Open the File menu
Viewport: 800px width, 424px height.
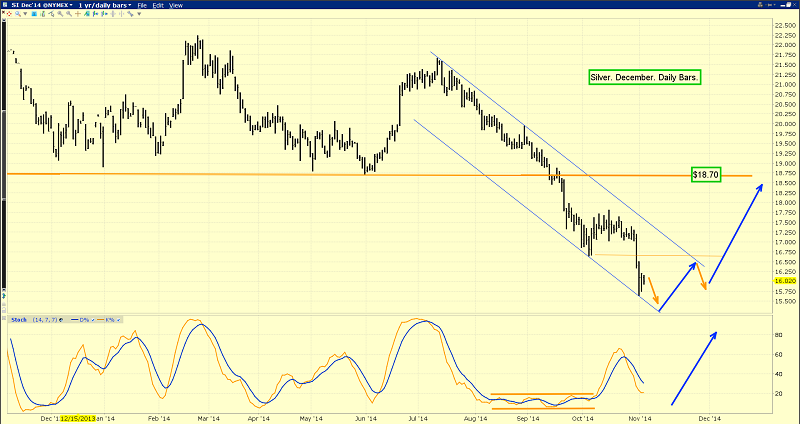[143, 5]
